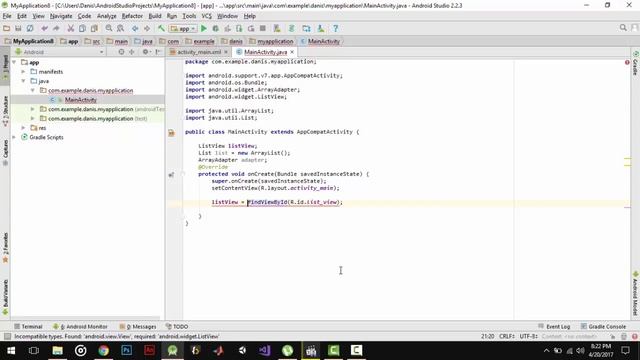Screen dimensions: 640x360
Task: Click the scroll from source target icon
Action: pyautogui.click(x=121, y=52)
